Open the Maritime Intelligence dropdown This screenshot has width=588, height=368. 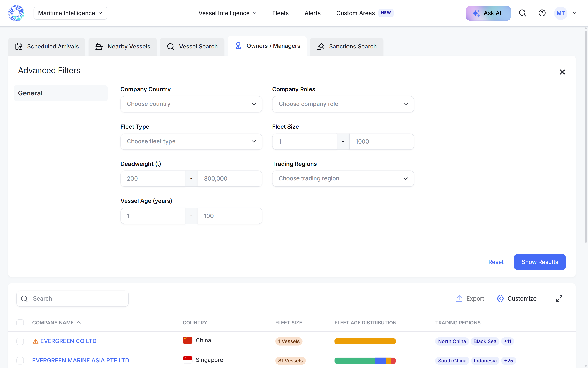coord(70,13)
